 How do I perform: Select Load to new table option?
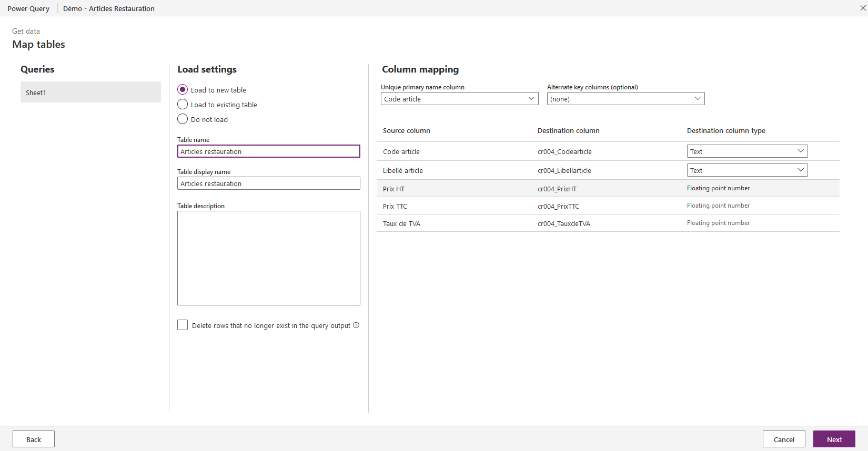click(x=183, y=90)
